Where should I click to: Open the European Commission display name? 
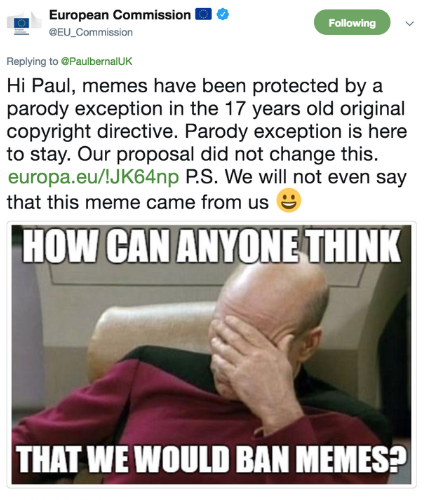(120, 15)
